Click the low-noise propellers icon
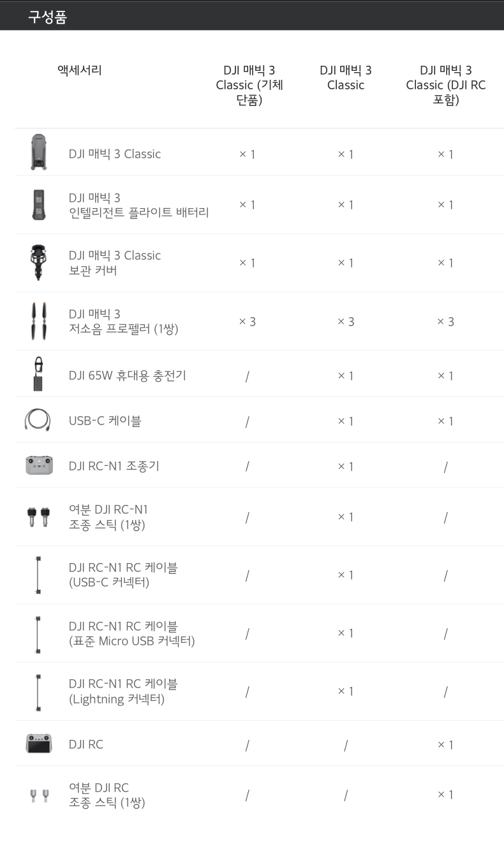Viewport: 504px width, 849px height. coord(38,321)
